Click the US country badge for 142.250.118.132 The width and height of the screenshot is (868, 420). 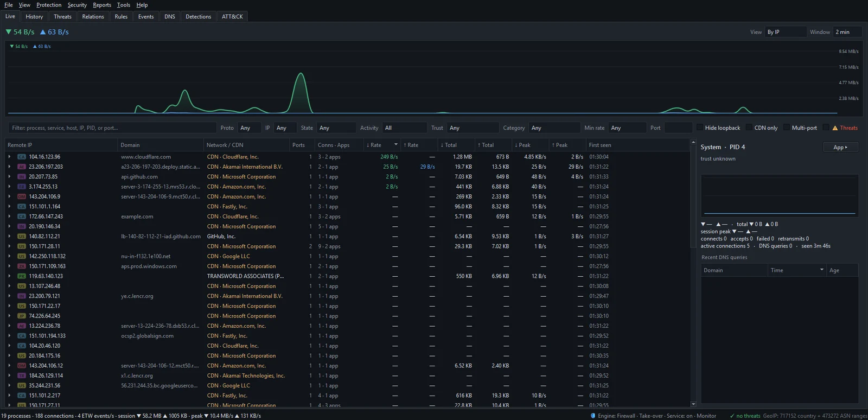point(22,256)
